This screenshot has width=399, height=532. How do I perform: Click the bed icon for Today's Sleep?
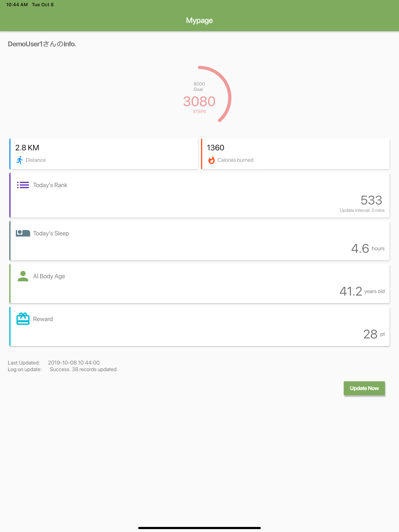point(23,233)
